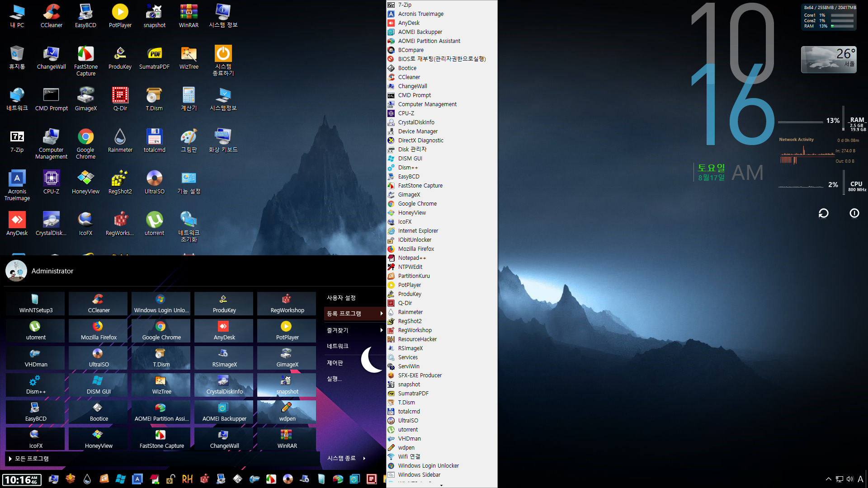Viewport: 868px width, 488px height.
Task: Select PartitionKuru in the programs list
Action: (x=442, y=276)
